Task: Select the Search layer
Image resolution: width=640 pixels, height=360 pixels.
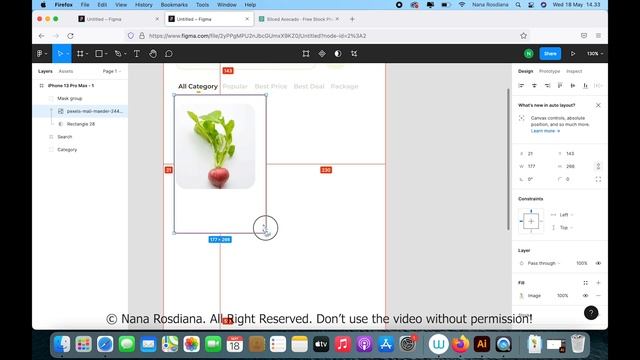Action: (x=80, y=137)
